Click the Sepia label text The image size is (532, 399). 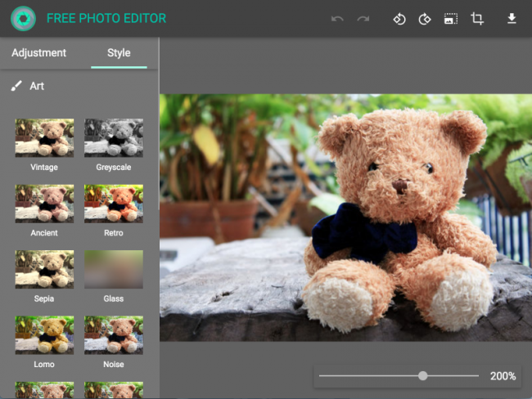pos(44,298)
